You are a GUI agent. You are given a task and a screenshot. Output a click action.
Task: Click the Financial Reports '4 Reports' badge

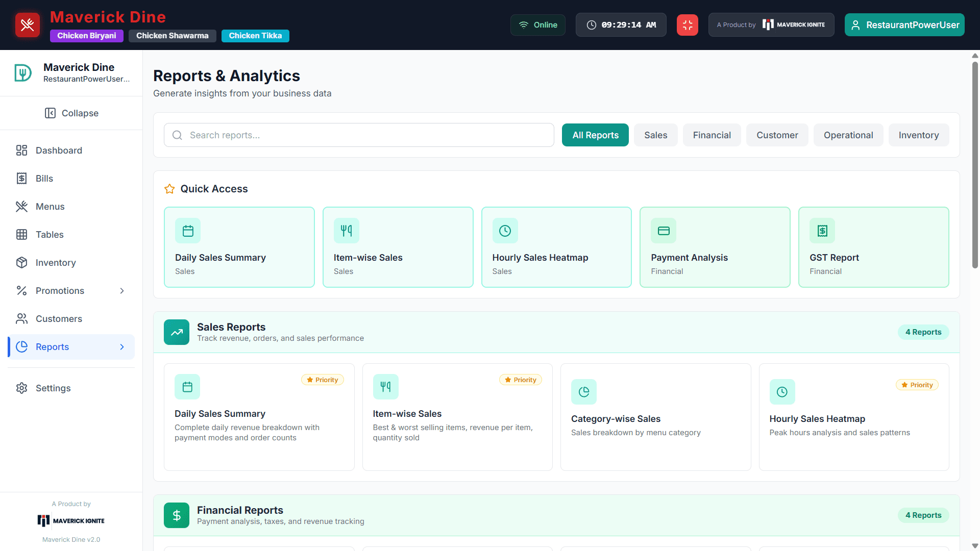tap(923, 515)
